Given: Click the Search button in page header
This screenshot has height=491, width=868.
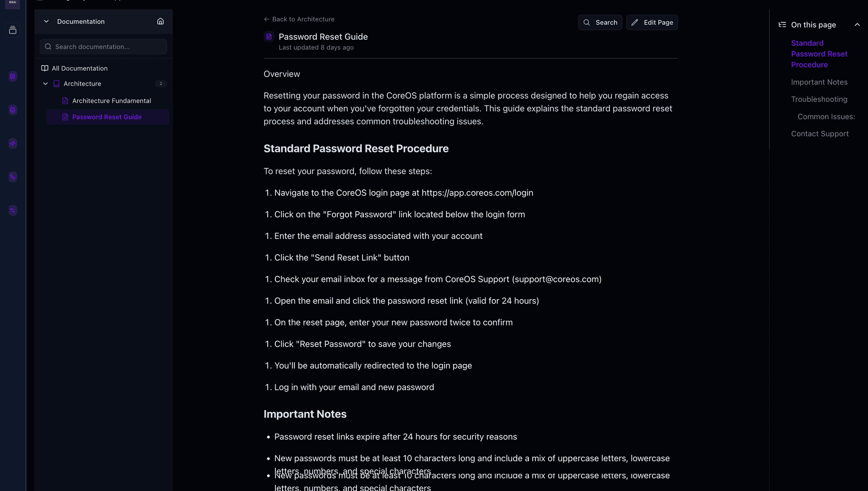Looking at the screenshot, I should pos(600,23).
